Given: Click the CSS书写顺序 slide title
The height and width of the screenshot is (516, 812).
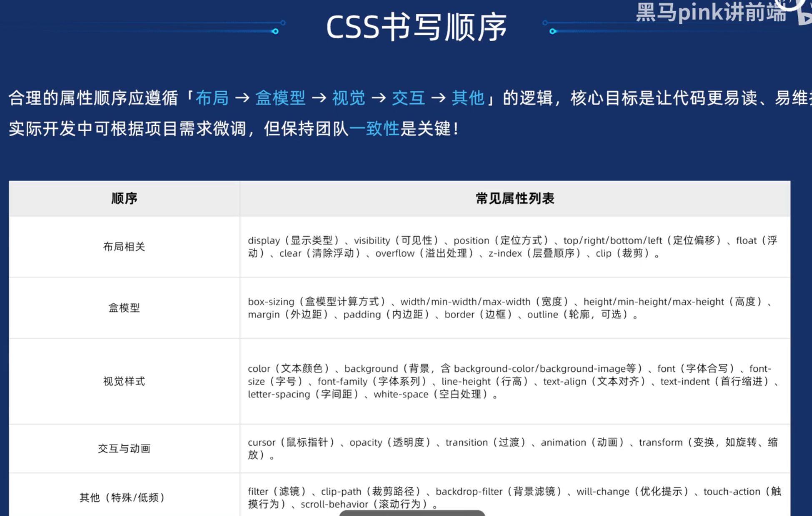Looking at the screenshot, I should point(416,28).
